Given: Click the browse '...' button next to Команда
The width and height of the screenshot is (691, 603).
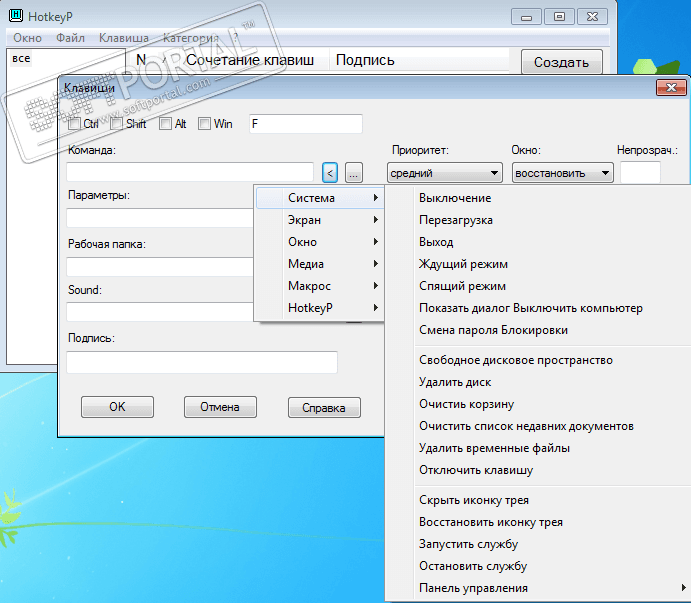Looking at the screenshot, I should coord(353,173).
